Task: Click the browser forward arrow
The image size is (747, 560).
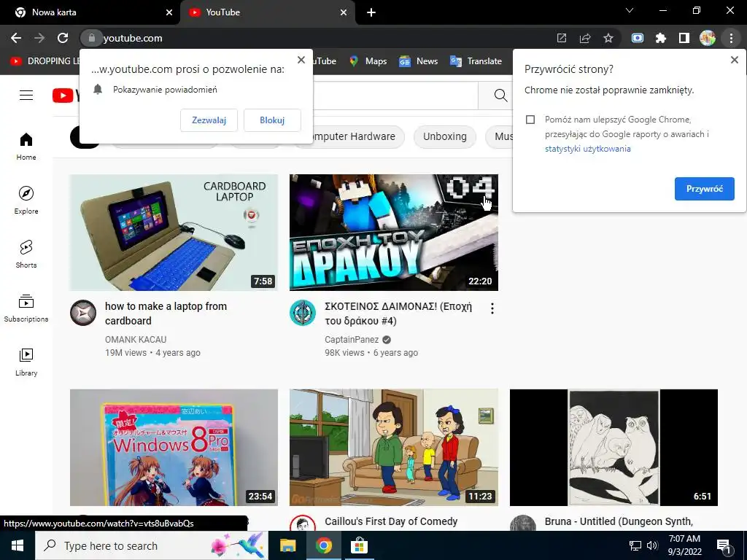Action: 39,38
